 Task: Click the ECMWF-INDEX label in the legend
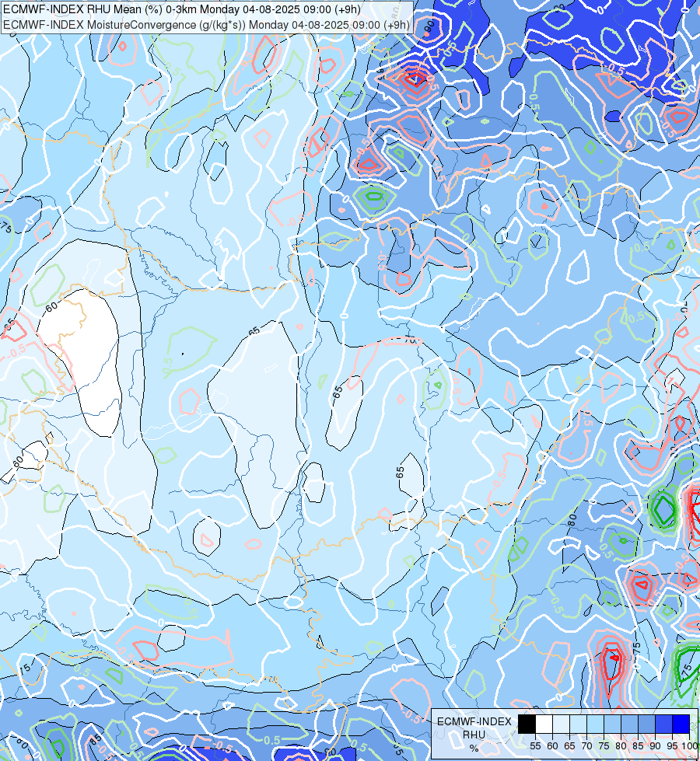point(474,721)
